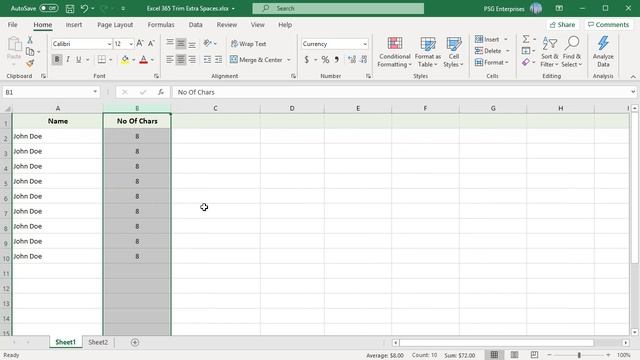Click Top Align icon
640x360 pixels.
170,43
